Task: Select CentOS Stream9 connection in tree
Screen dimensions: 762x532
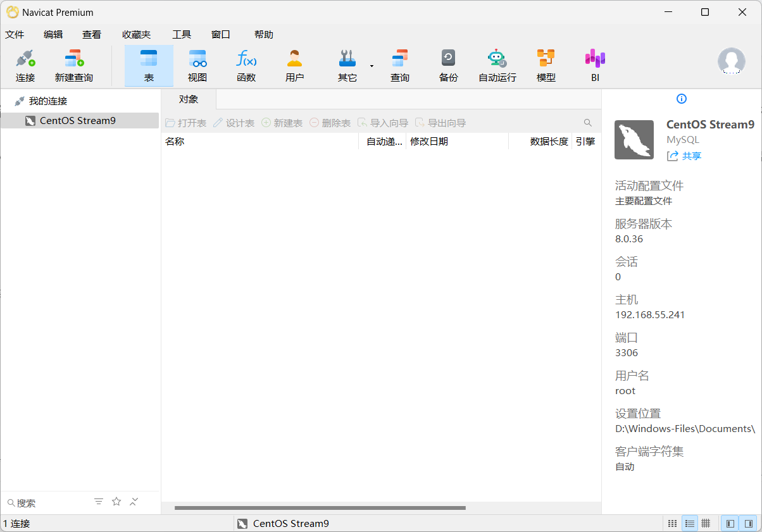Action: 80,121
